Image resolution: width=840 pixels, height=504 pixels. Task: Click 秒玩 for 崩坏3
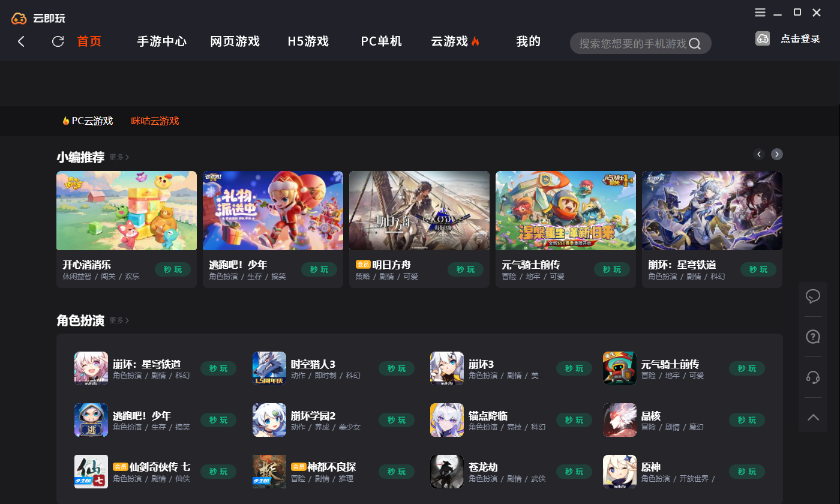(x=574, y=368)
